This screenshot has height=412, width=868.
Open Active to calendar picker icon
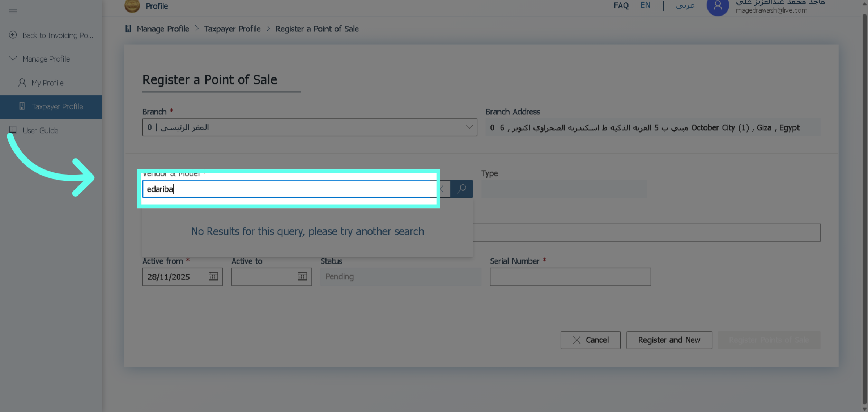click(x=302, y=276)
